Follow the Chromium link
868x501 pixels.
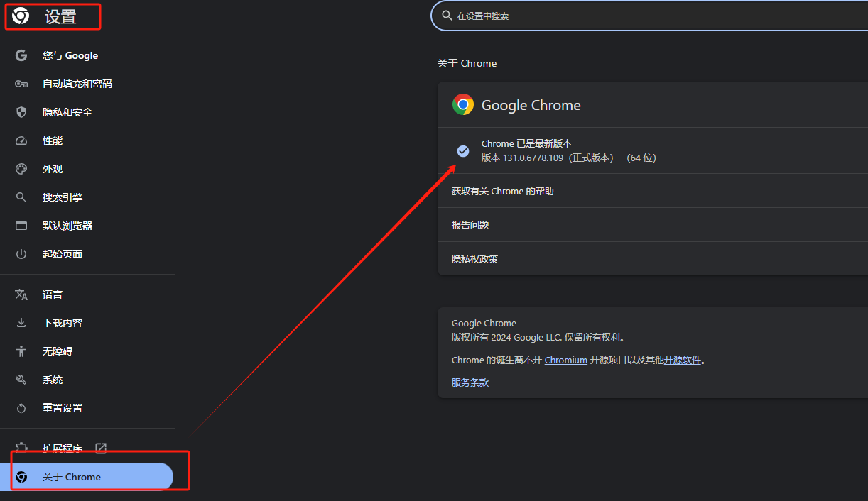click(566, 360)
